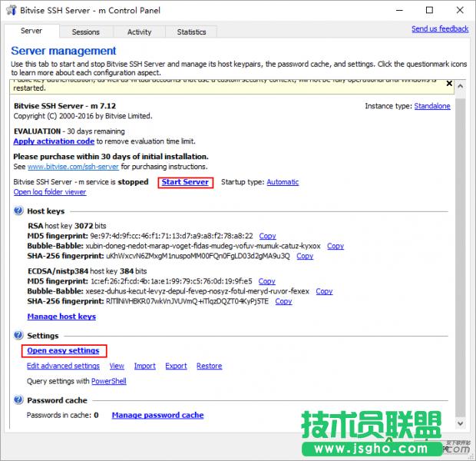Click the ECDSA/nistp384 host key text
This screenshot has height=461, width=476.
(87, 271)
